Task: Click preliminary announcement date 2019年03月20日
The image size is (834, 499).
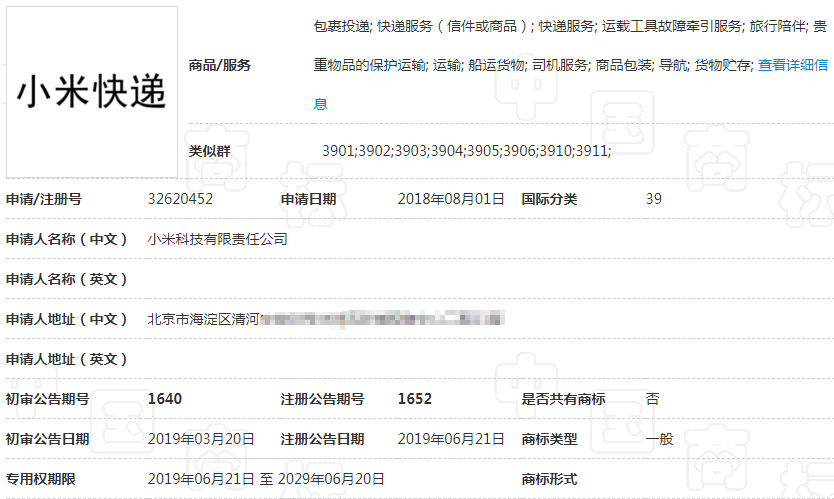Action: click(x=201, y=439)
